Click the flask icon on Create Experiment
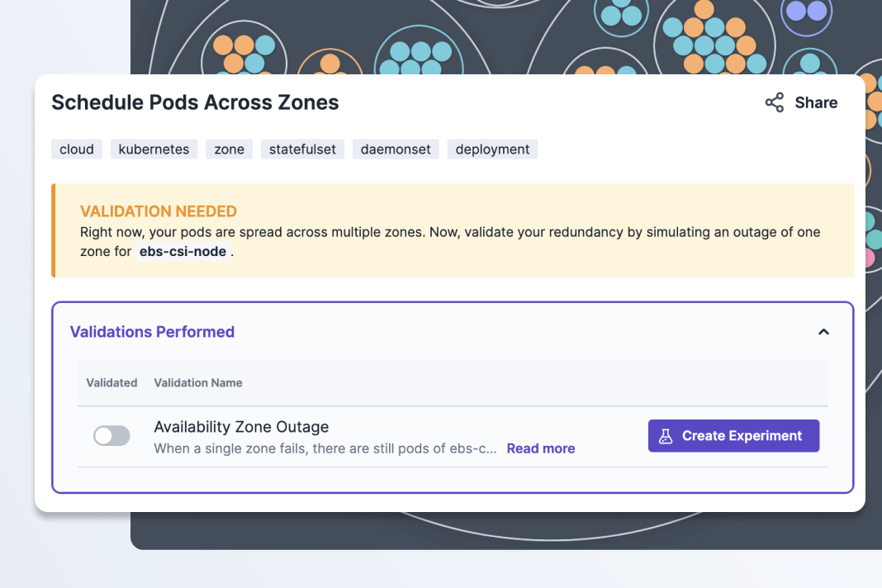Screen dimensions: 882x588 666,436
